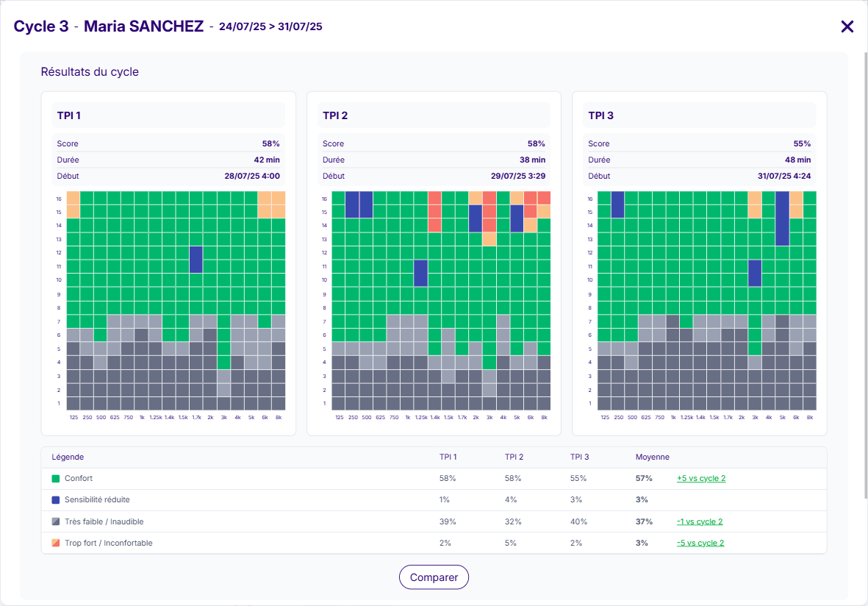Click the Moyenne column header
The height and width of the screenshot is (606, 868).
coord(652,457)
